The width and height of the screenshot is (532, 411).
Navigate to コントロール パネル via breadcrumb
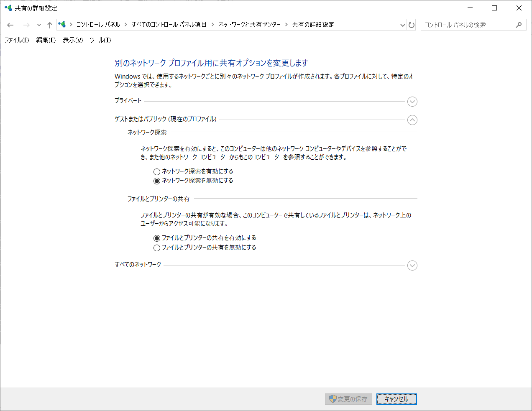pyautogui.click(x=98, y=25)
